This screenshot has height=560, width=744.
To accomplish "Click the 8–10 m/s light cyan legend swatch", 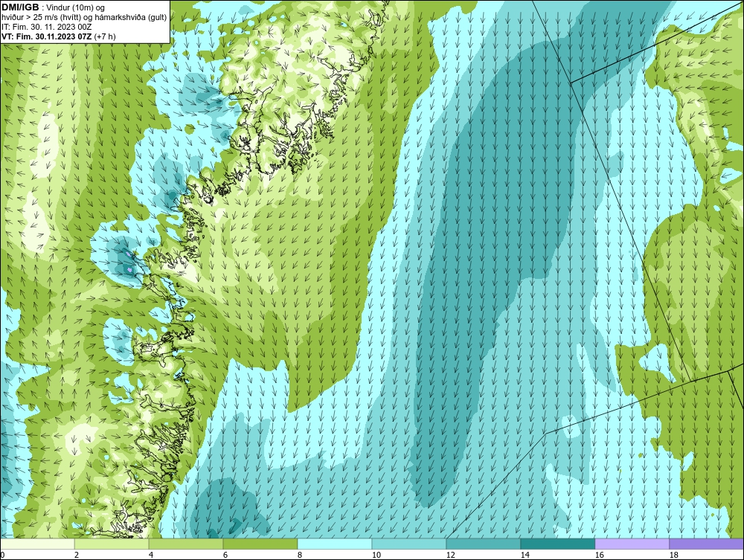I will pyautogui.click(x=335, y=544).
